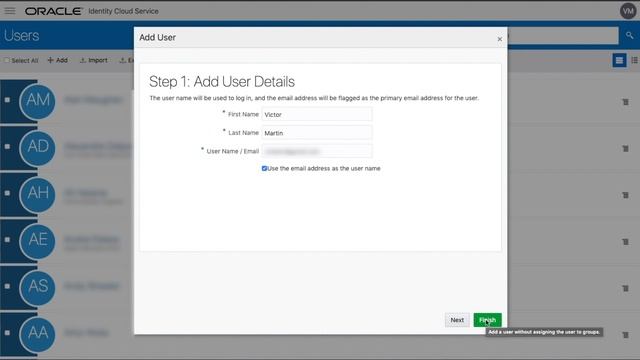This screenshot has height=360, width=640.
Task: Click the Import toolbar button
Action: [93, 60]
